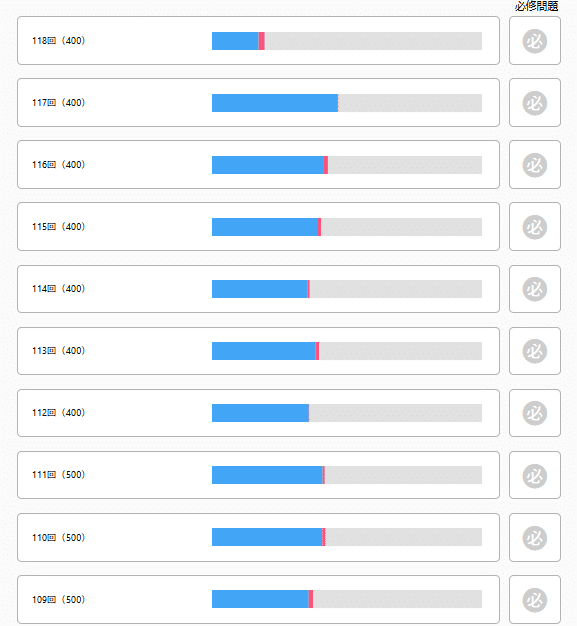Click the 114回 progress bar

coord(347,289)
